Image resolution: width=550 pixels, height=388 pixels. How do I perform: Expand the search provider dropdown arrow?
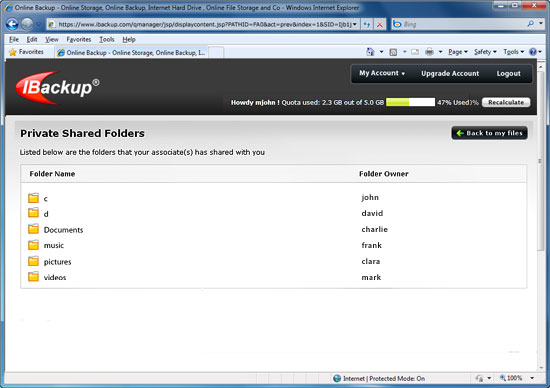point(541,24)
